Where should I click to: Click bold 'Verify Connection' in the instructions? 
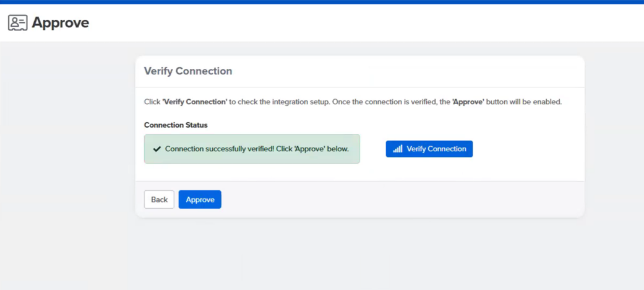(x=194, y=102)
